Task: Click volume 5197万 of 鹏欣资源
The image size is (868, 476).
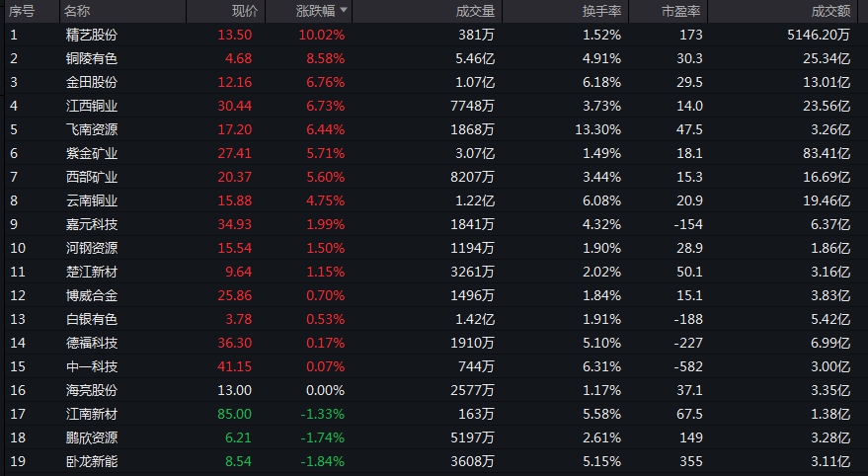Action: 472,437
